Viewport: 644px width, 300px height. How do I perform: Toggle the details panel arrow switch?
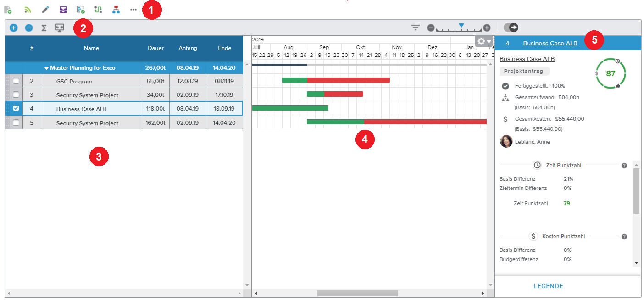pos(511,28)
